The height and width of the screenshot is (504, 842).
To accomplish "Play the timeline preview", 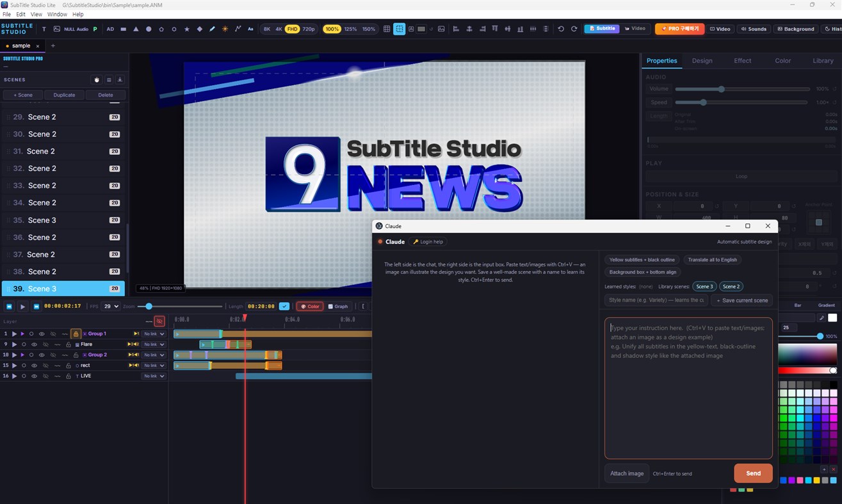I will (22, 306).
